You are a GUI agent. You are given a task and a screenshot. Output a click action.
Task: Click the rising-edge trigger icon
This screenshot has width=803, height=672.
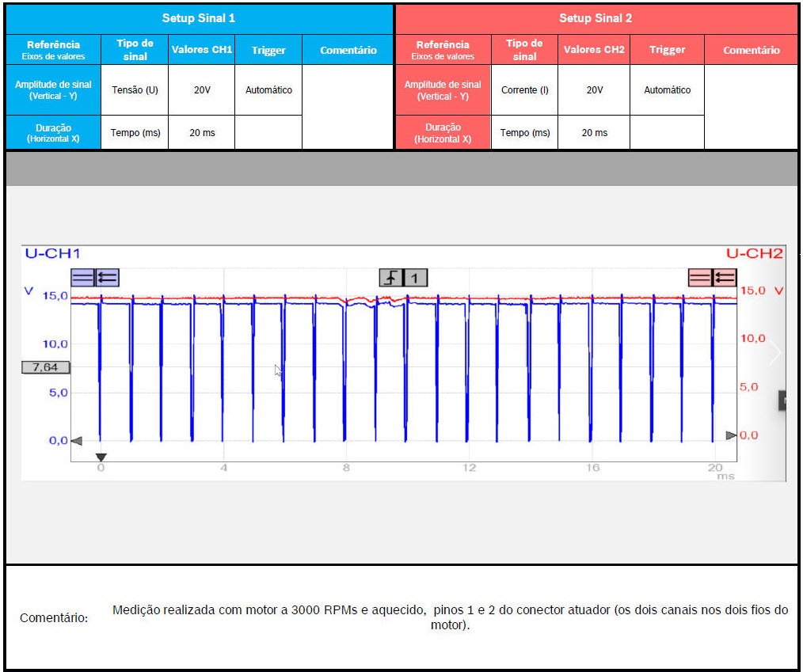tap(391, 277)
